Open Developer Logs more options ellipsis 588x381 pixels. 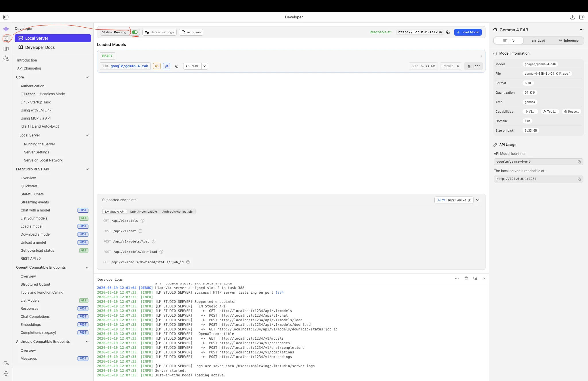[x=457, y=278]
